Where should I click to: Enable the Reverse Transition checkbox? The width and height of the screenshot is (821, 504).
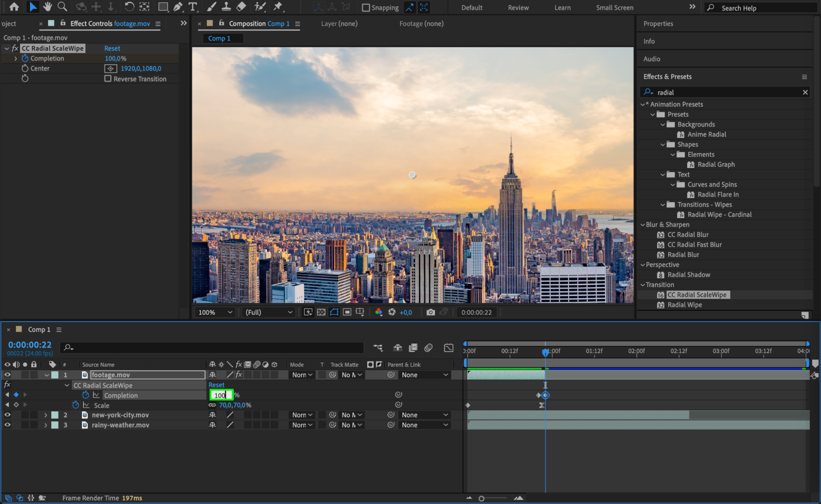(x=108, y=78)
